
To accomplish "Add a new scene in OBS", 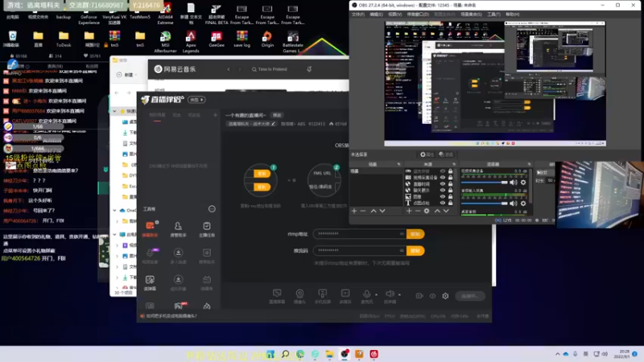I will tap(354, 211).
